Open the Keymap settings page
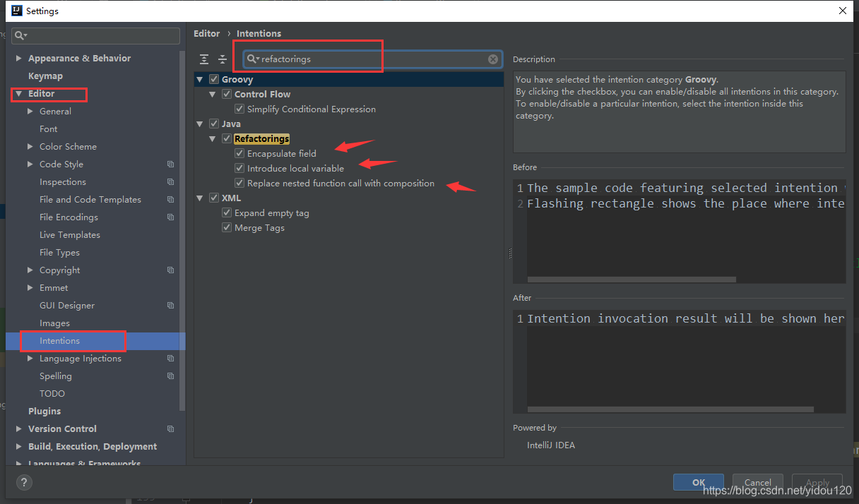 click(x=45, y=76)
